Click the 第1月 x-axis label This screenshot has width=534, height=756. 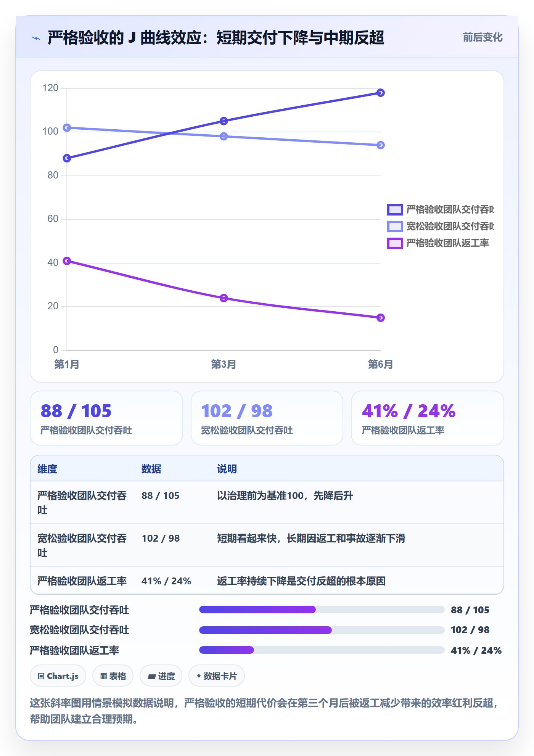pyautogui.click(x=67, y=364)
